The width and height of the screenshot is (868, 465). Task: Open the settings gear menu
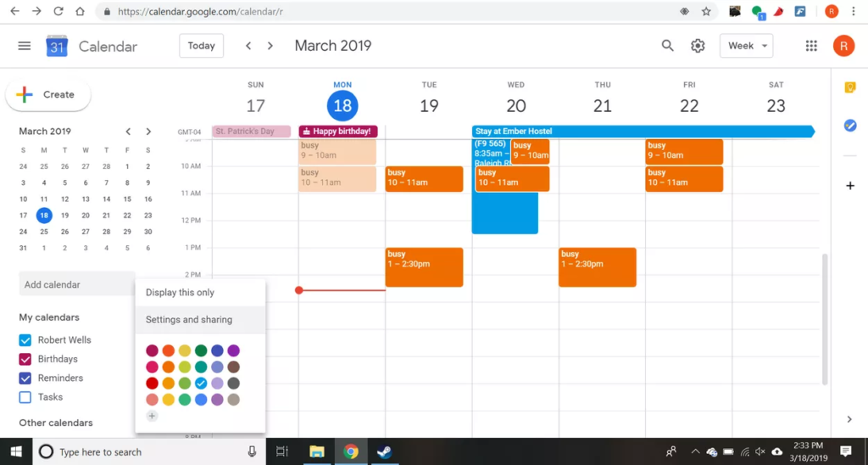698,46
